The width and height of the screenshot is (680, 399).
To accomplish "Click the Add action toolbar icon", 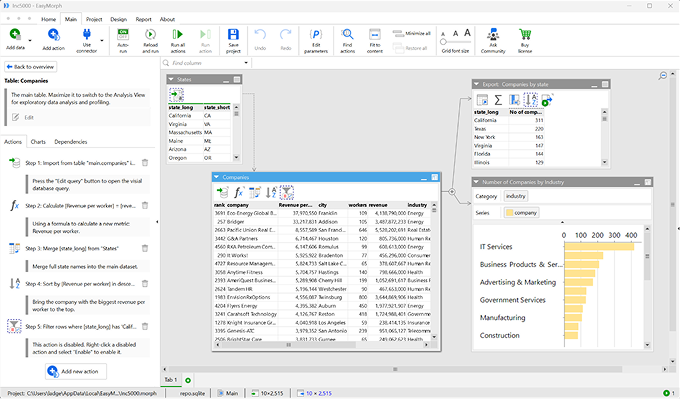I will pos(53,35).
